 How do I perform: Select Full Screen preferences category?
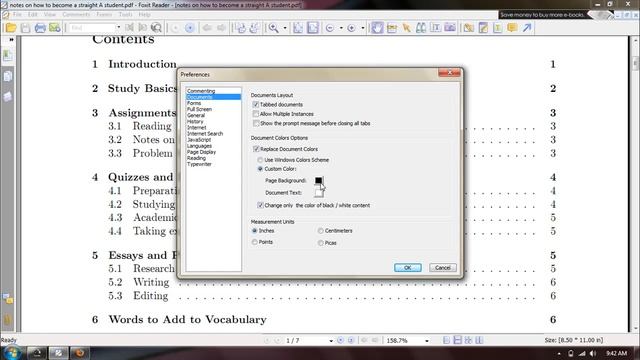tap(199, 109)
